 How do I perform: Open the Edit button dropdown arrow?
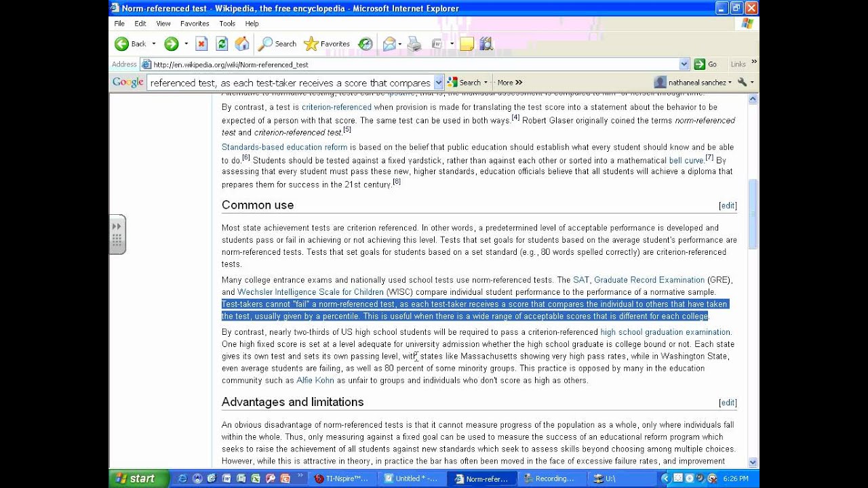pyautogui.click(x=452, y=44)
